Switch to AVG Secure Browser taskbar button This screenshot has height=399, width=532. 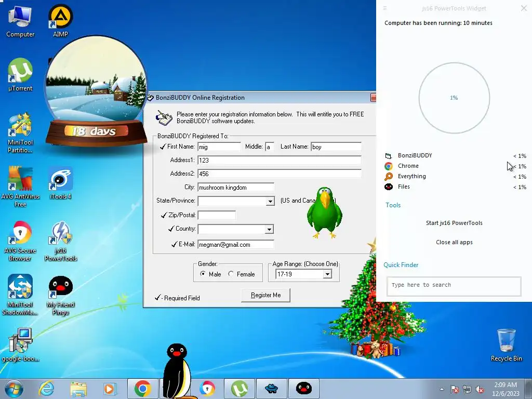207,389
